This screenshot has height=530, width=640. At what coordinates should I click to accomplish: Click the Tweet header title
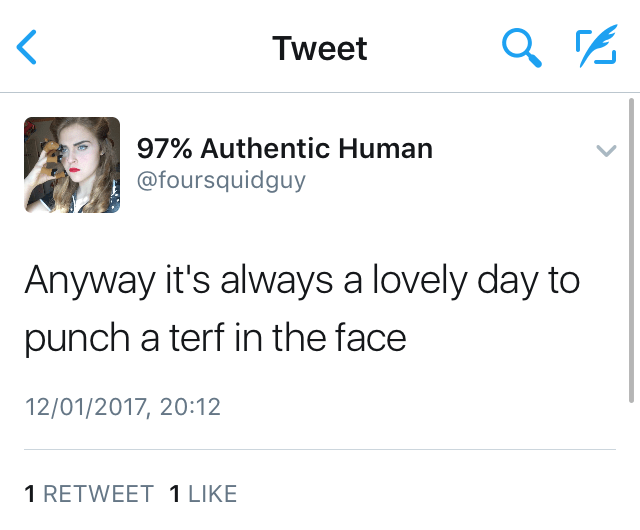tap(320, 48)
